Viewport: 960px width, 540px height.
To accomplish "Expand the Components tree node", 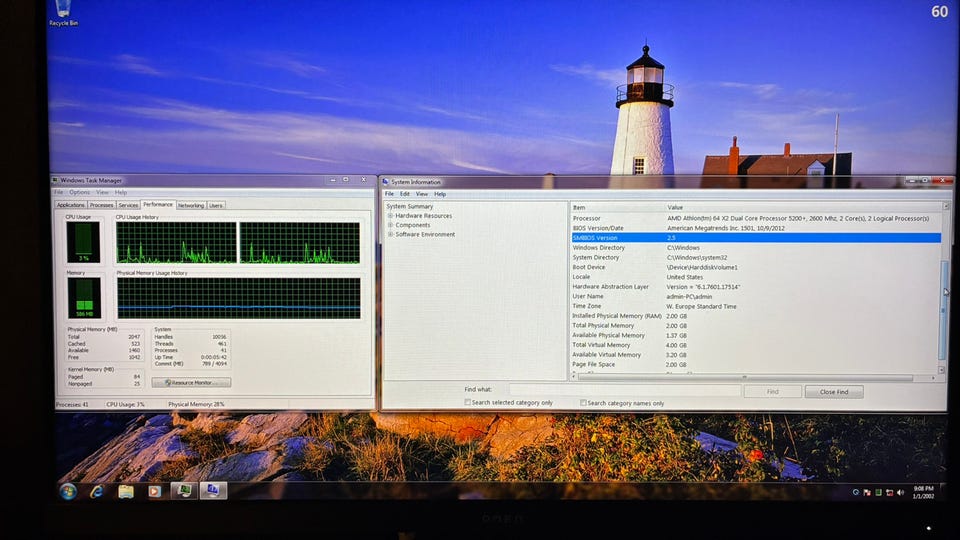I will point(390,225).
